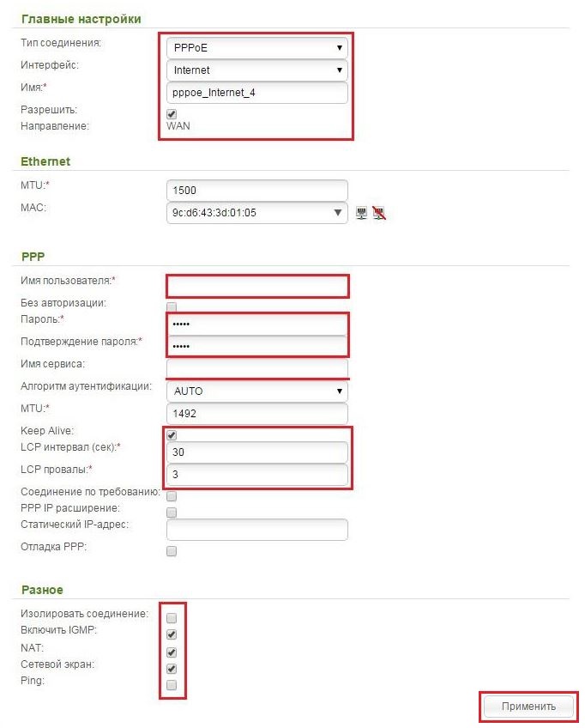585x728 pixels.
Task: Enable the Без авторизации checkbox
Action: coord(172,306)
